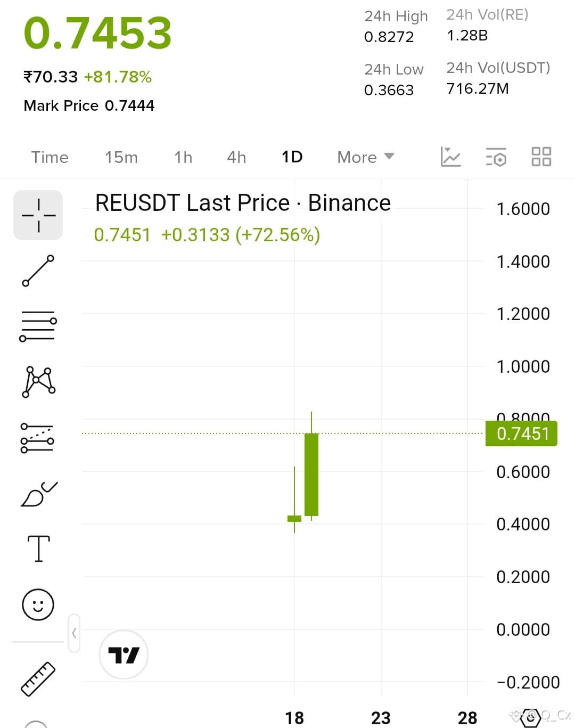Click the date label 18 on axis

(294, 718)
